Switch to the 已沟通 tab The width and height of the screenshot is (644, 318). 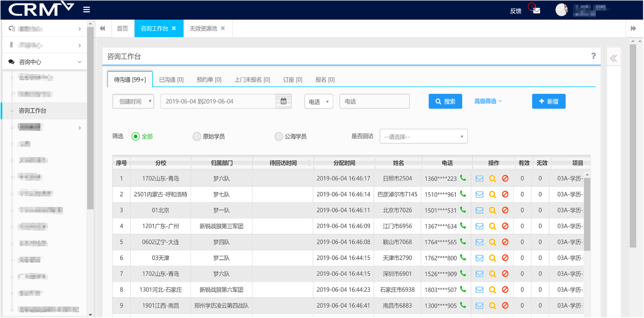pos(171,80)
